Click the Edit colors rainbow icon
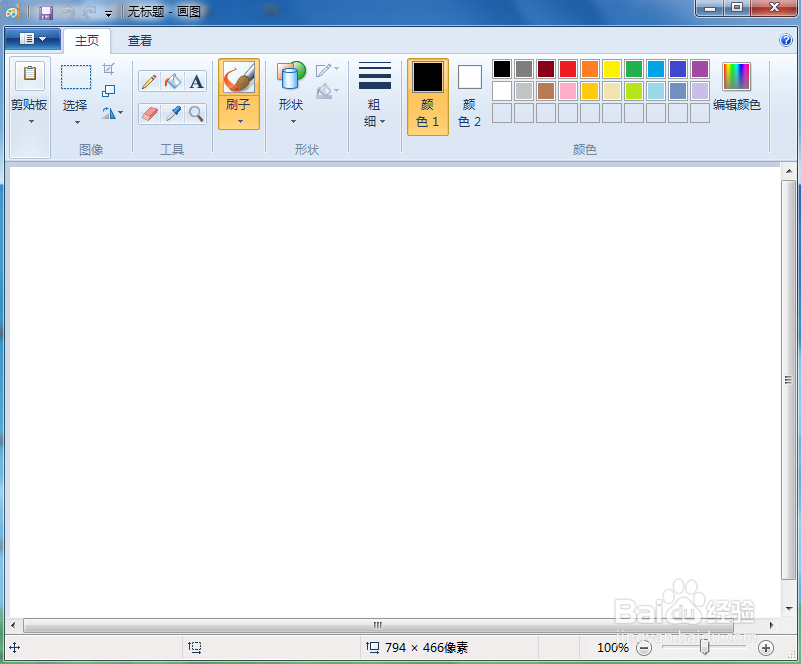 (x=736, y=77)
